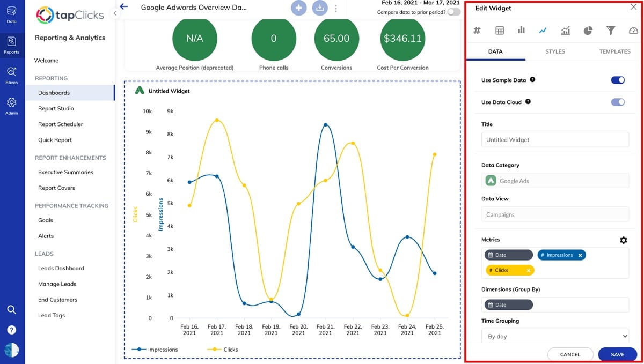Open the three-dot overflow menu near download icon
Screen dimensions: 644x364
click(336, 8)
